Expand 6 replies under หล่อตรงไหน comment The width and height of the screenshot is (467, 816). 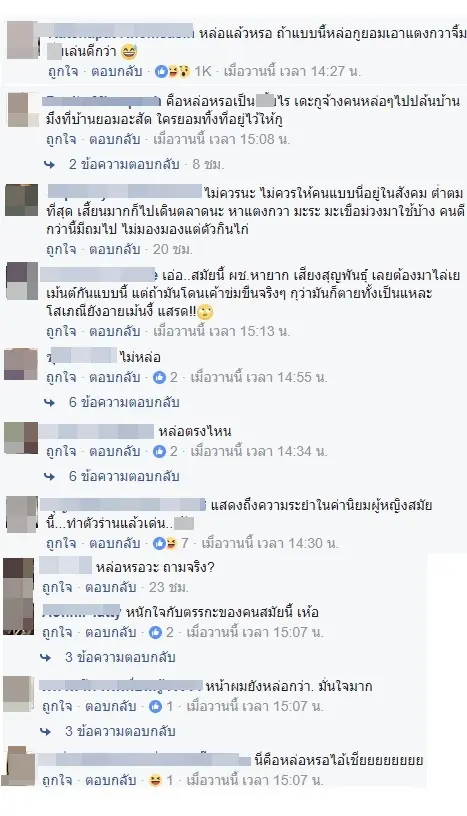click(x=124, y=476)
